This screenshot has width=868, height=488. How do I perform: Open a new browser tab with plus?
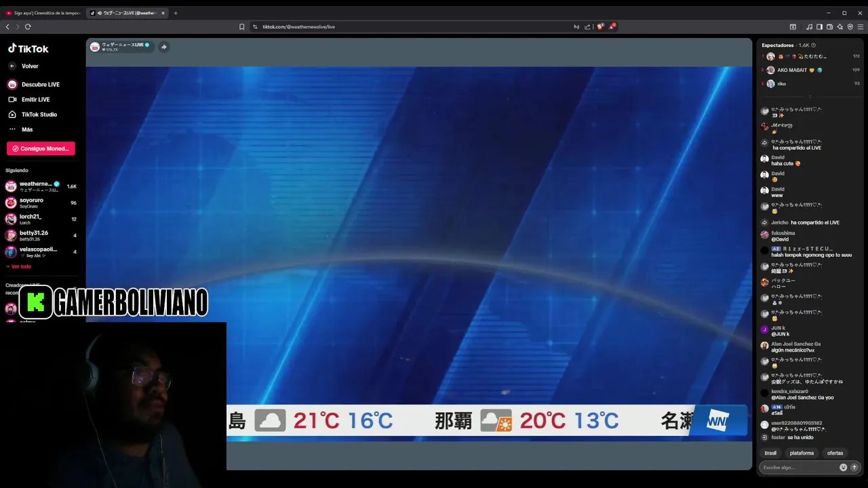pyautogui.click(x=176, y=13)
